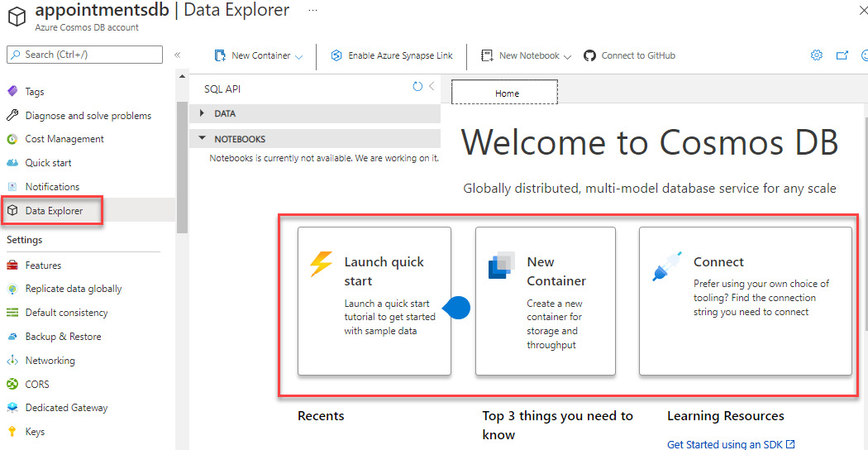
Task: Click the Networking icon in Settings
Action: pos(12,360)
